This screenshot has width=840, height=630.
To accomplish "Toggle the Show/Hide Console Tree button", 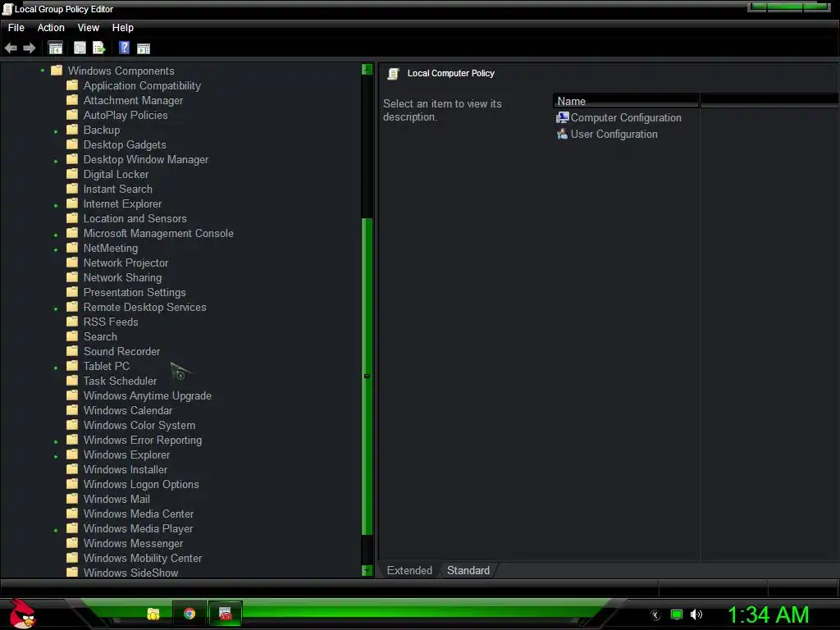I will (x=56, y=48).
